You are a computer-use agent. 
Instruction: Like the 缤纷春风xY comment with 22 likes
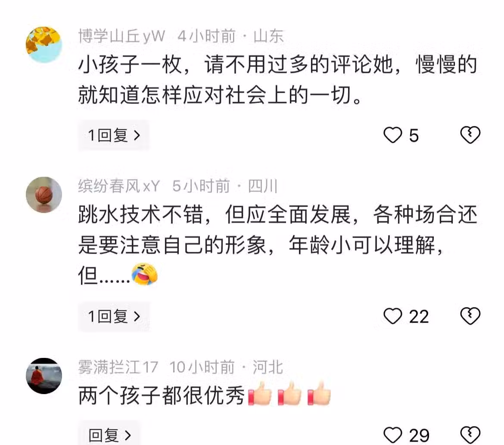[x=392, y=316]
